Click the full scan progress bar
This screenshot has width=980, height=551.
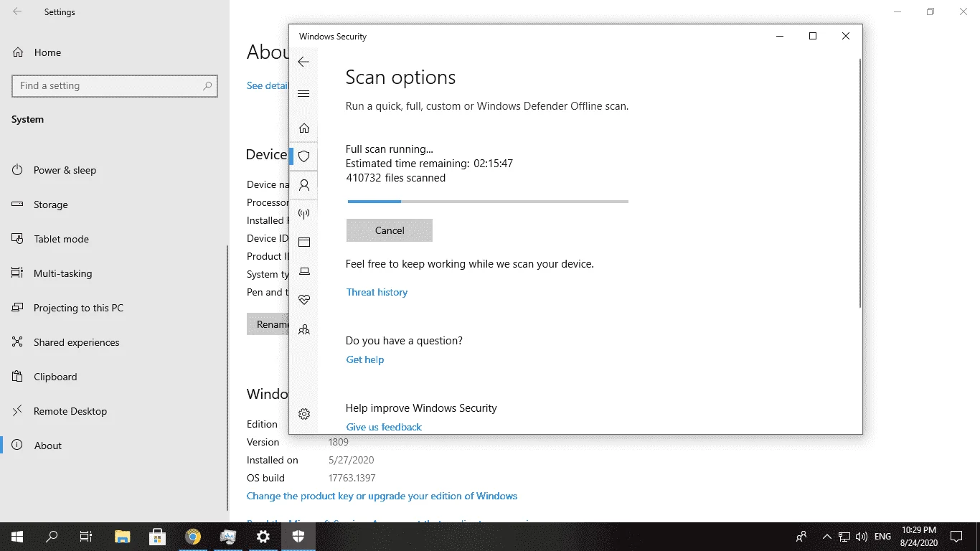point(488,202)
